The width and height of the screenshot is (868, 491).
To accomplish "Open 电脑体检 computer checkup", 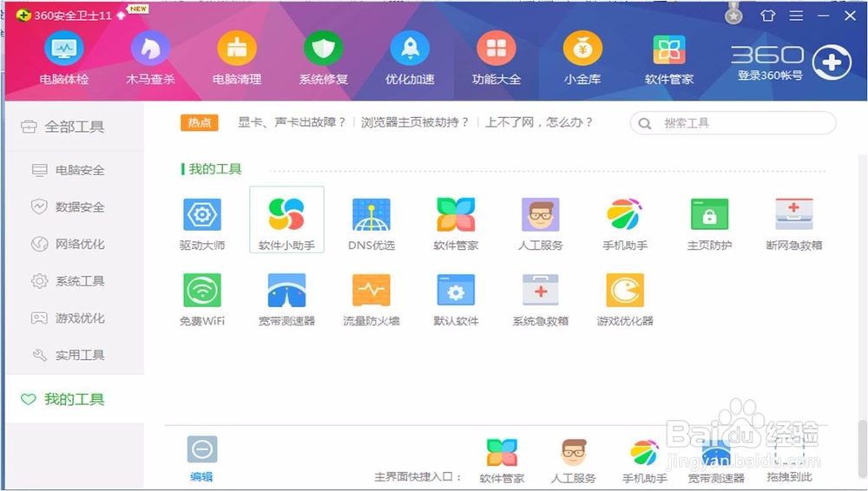I will 64,57.
